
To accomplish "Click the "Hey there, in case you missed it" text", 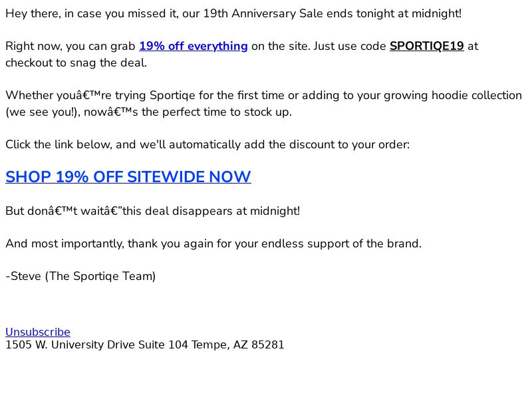I will [92, 13].
